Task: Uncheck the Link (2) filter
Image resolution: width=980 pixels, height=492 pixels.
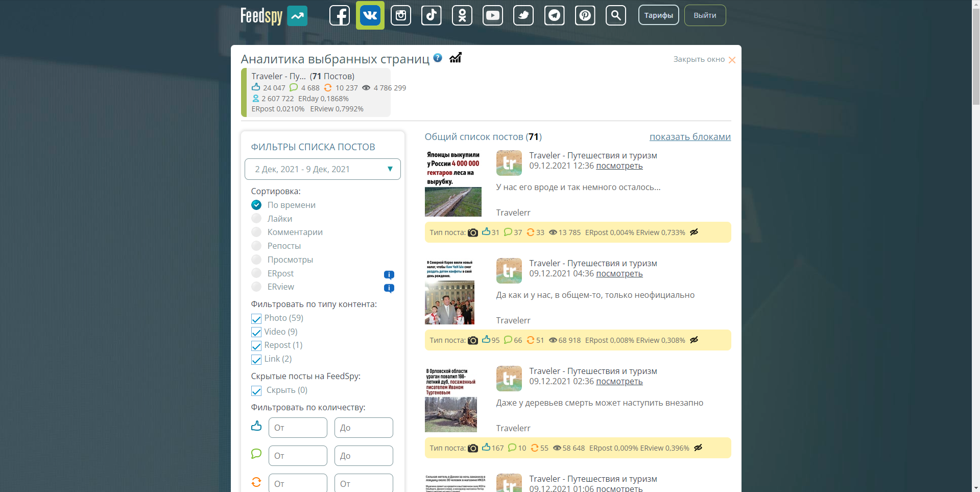Action: pyautogui.click(x=256, y=360)
